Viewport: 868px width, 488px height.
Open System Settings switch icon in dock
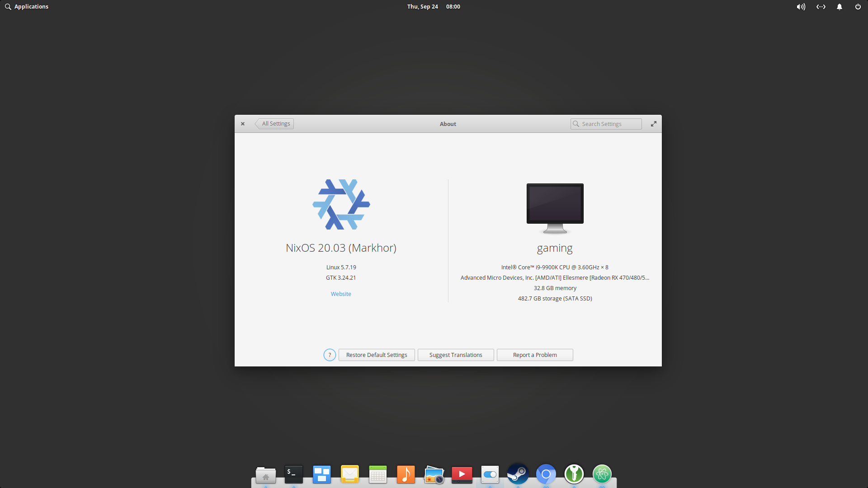click(x=490, y=474)
